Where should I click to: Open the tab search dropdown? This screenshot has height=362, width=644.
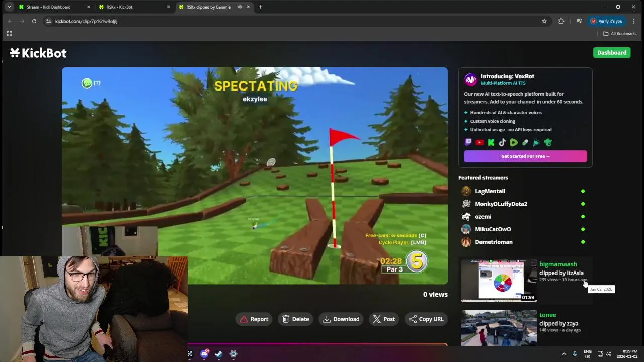point(9,7)
